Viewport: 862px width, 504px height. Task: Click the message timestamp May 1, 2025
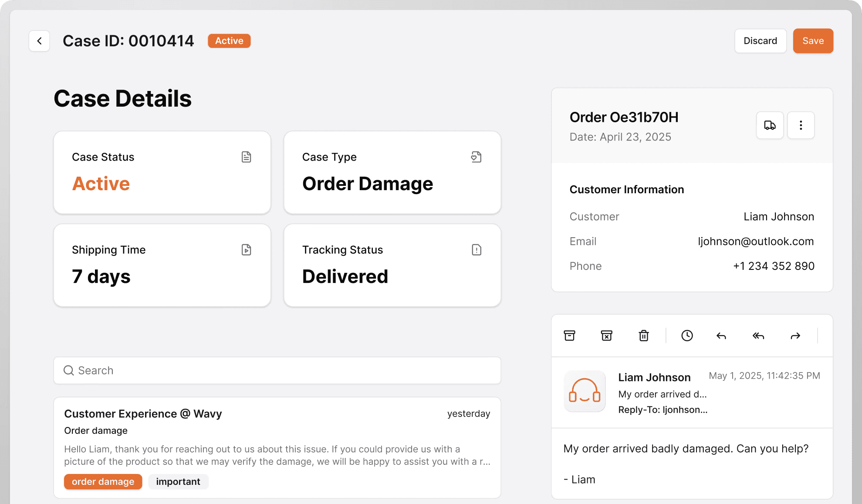point(764,376)
